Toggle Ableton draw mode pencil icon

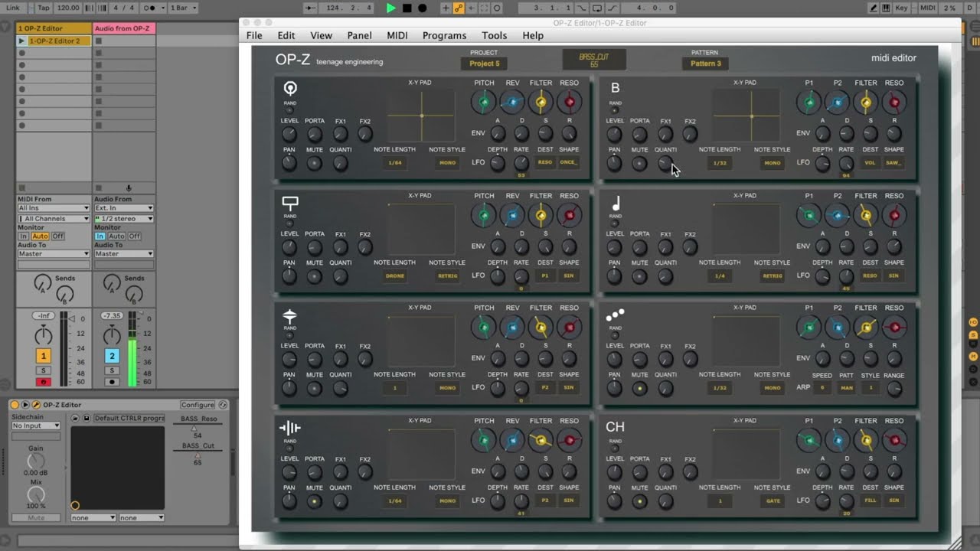(874, 8)
